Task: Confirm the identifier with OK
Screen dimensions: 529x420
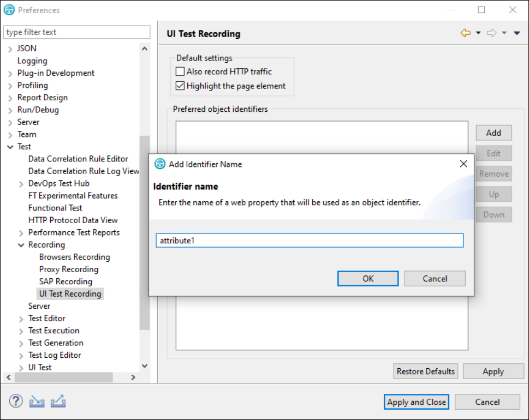Action: 367,278
